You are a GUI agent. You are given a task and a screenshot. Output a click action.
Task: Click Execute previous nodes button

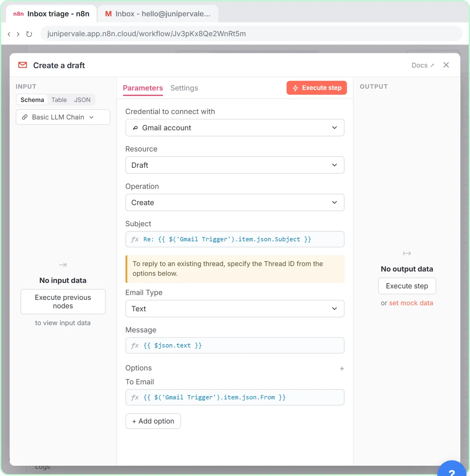click(63, 302)
